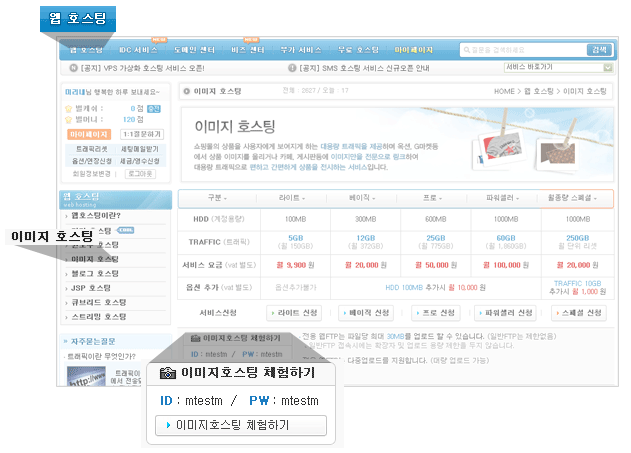Click the FAQ thumbnail image in sidebar
The height and width of the screenshot is (453, 631).
coord(85,376)
